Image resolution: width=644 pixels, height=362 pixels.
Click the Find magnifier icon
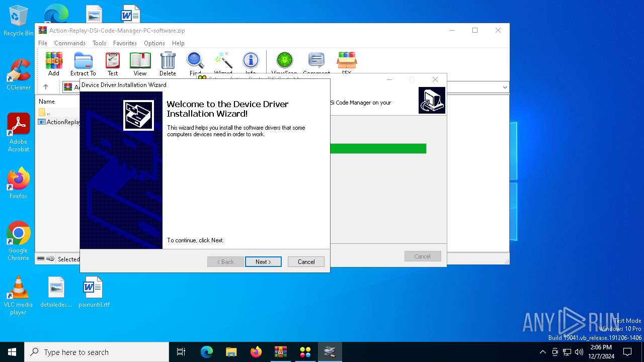pos(195,64)
